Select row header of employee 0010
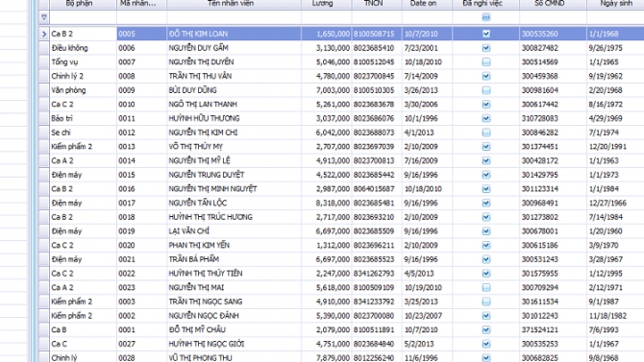The image size is (644, 362). (x=44, y=105)
